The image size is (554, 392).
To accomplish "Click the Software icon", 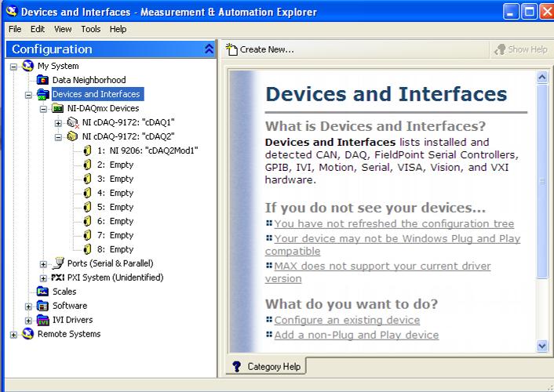I will [x=42, y=306].
